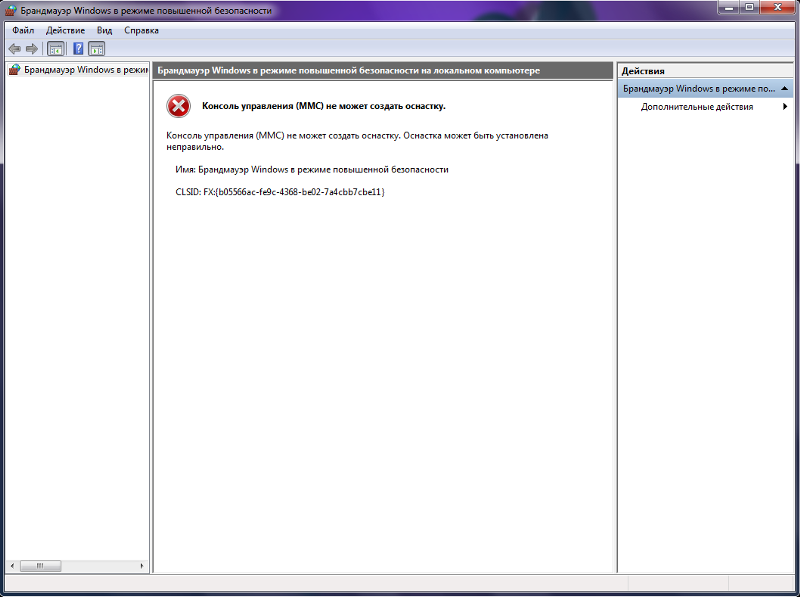
Task: Open the Справка menu
Action: point(141,31)
